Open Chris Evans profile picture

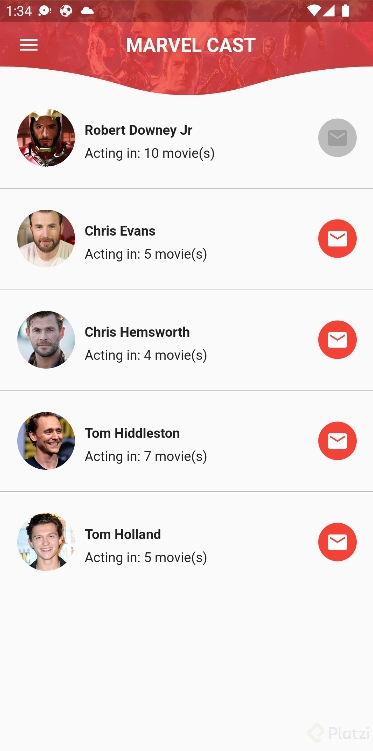point(46,239)
